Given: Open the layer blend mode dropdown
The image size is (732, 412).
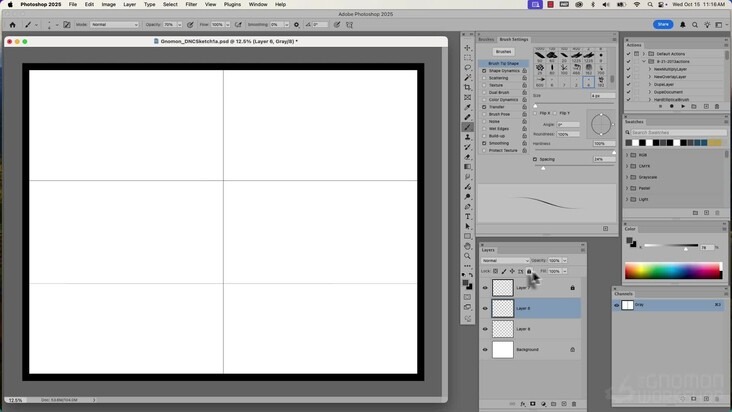Looking at the screenshot, I should tap(505, 260).
